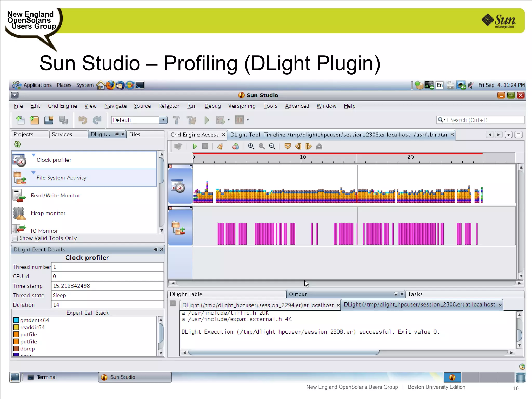Screen dimensions: 532x399
Task: Select the session_2294.er output tab
Action: pos(258,305)
